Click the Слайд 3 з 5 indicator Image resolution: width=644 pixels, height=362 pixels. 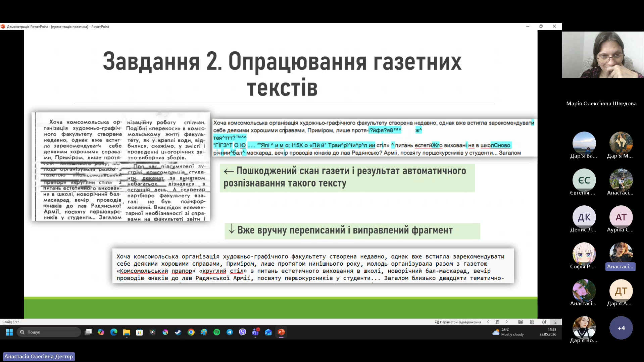point(11,322)
